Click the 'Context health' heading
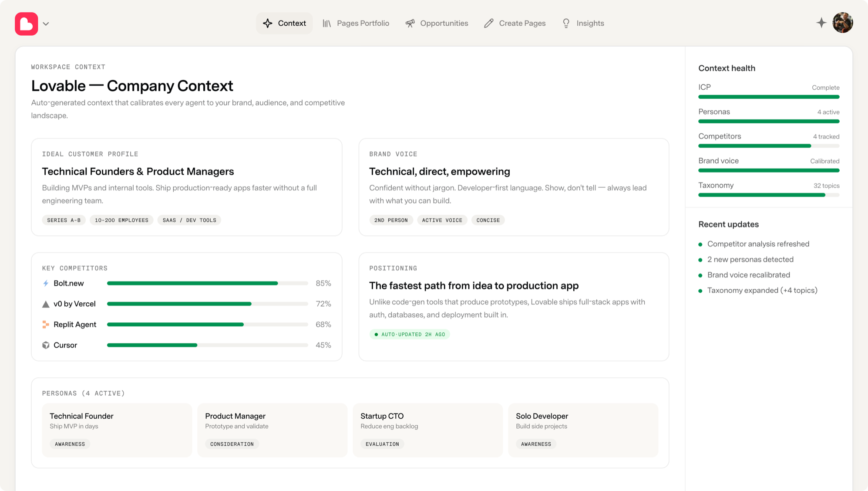Image resolution: width=868 pixels, height=491 pixels. [x=727, y=68]
